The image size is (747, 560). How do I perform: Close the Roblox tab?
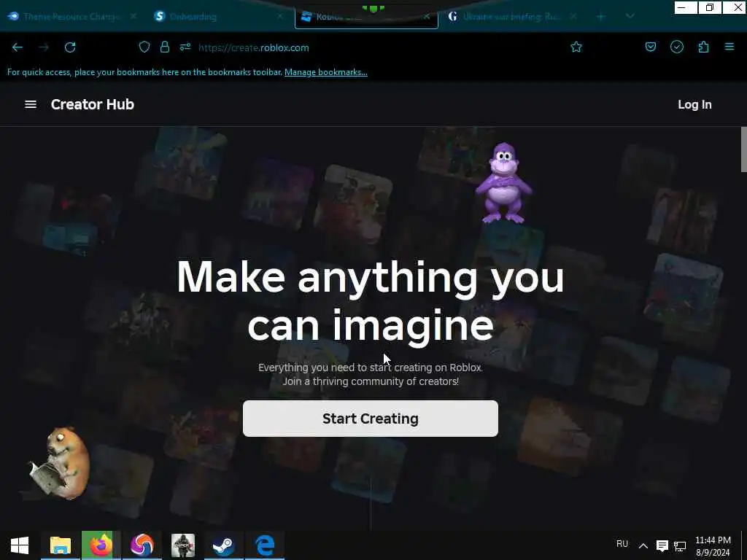tap(426, 16)
